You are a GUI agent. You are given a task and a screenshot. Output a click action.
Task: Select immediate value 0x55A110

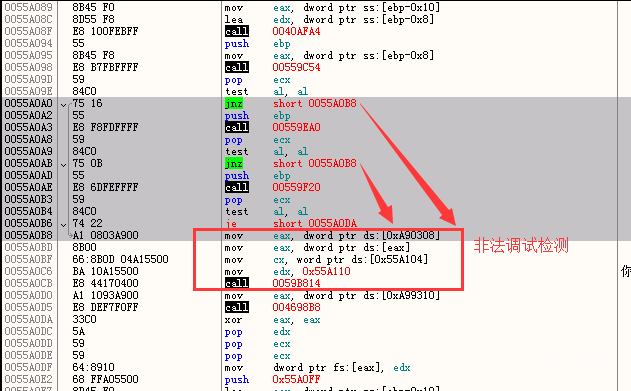click(326, 271)
